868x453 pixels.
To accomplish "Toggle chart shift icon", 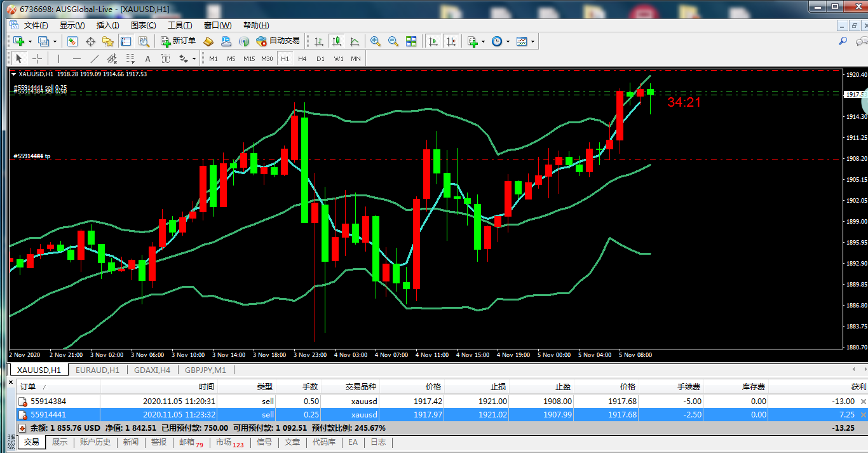I will [x=451, y=41].
